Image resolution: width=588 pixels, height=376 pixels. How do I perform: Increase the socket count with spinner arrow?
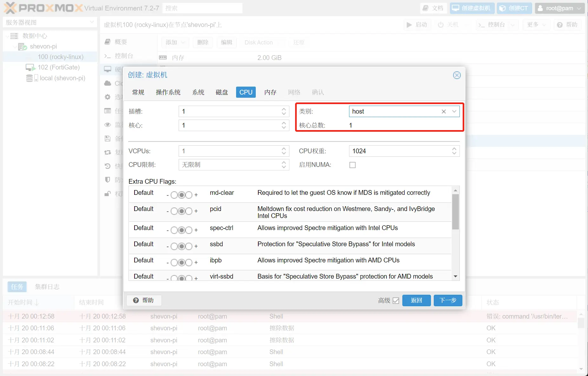pos(284,109)
